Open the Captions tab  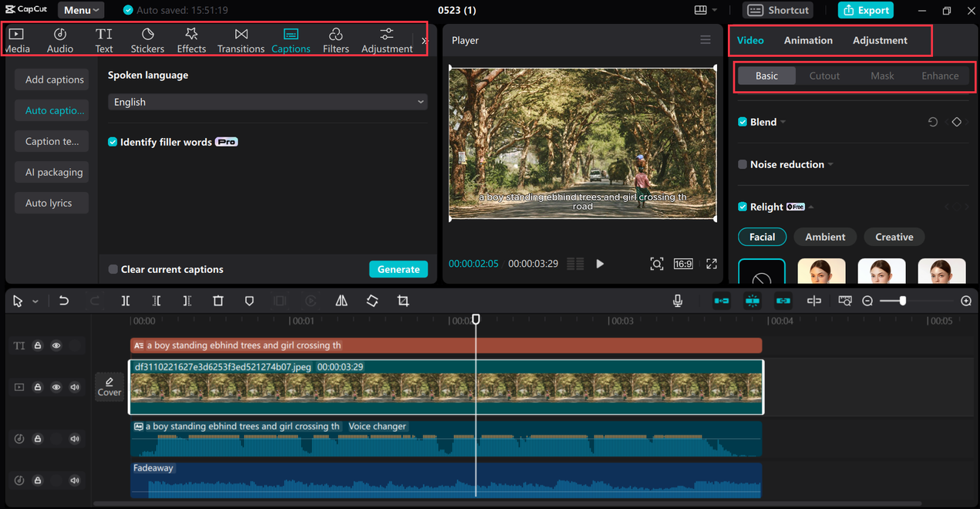point(291,40)
